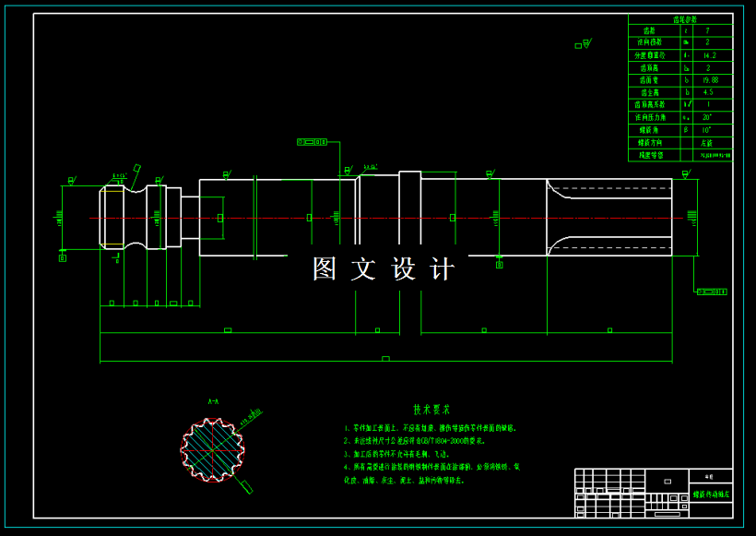Viewport: 756px width, 536px height.
Task: Select the 齿数 row label in the table
Action: pos(649,30)
